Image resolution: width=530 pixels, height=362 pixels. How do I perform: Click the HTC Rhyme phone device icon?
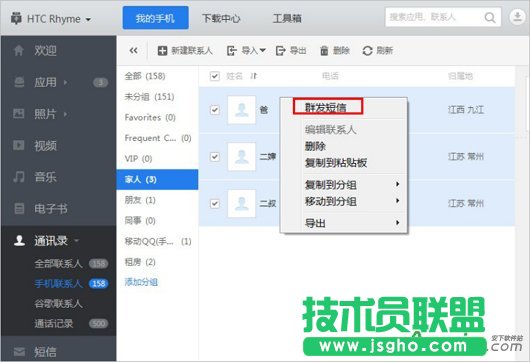click(x=16, y=18)
